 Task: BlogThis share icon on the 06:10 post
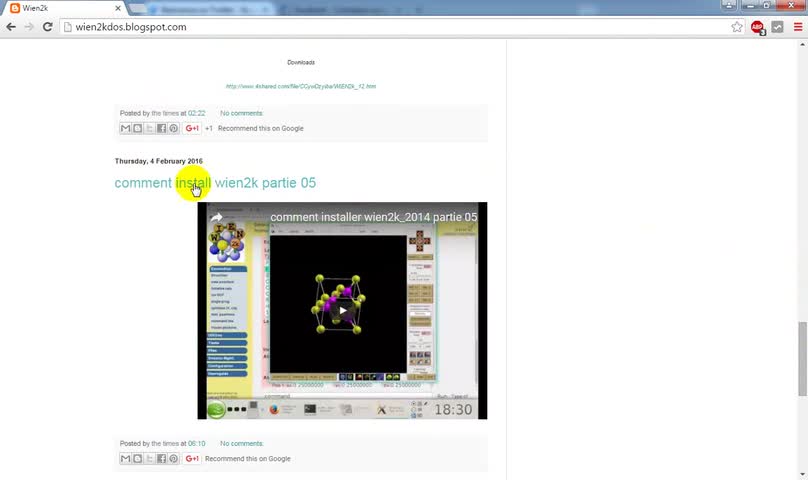click(x=138, y=458)
